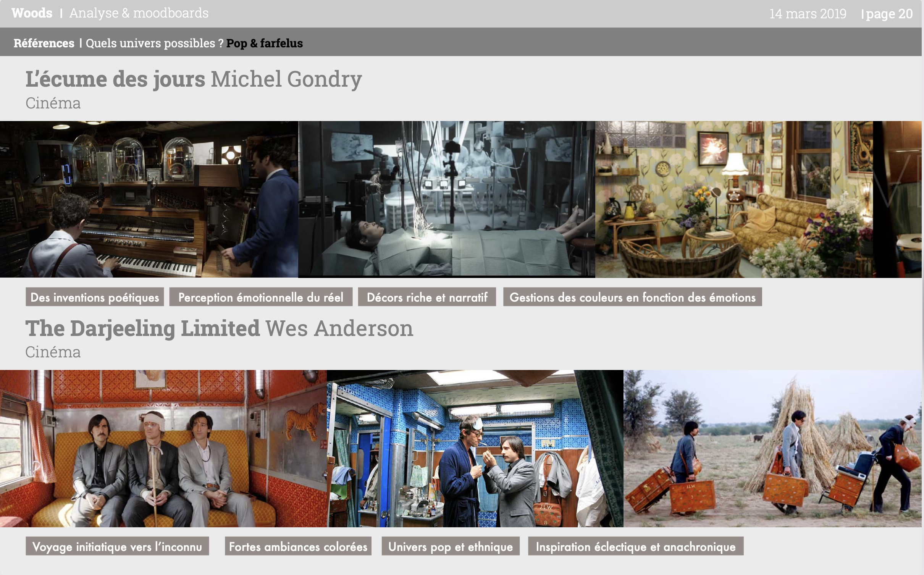Click 'Gestions des couleurs en fonction des émotions' tag
The image size is (924, 575).
tap(632, 297)
